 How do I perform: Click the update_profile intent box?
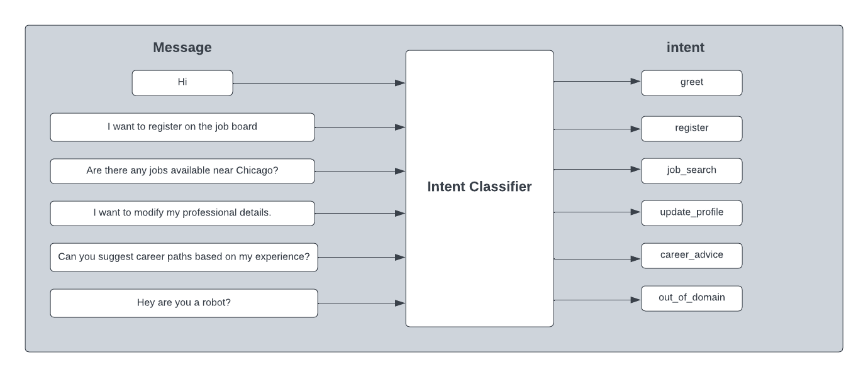(691, 212)
